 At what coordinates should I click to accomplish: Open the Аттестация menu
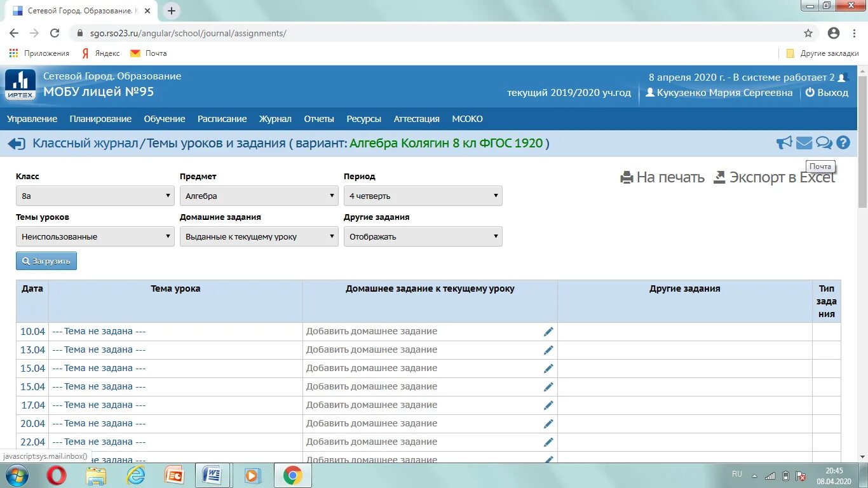417,119
